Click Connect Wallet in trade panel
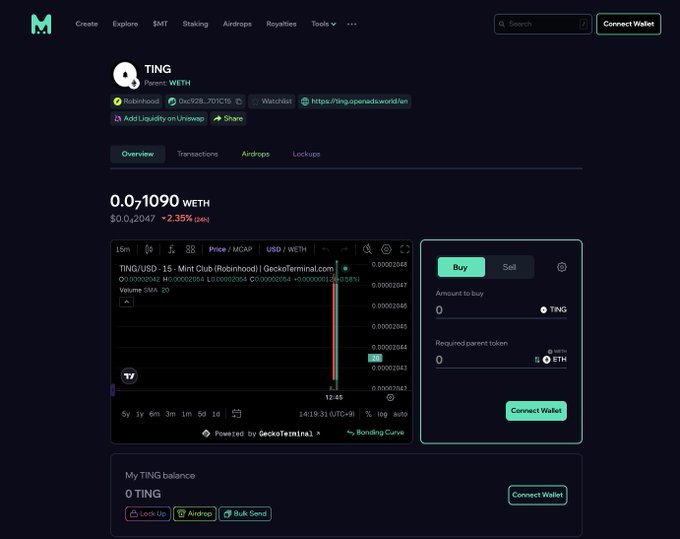The width and height of the screenshot is (680, 539). (x=536, y=411)
